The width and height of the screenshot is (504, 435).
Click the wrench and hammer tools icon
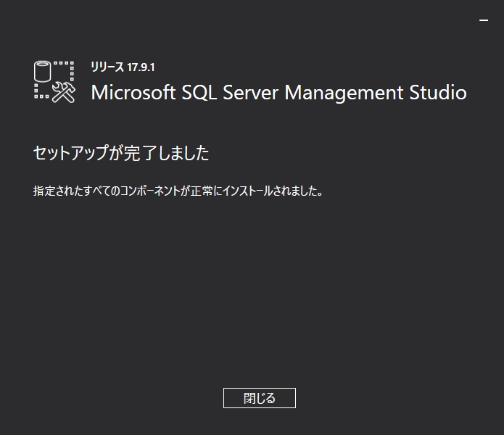click(64, 92)
